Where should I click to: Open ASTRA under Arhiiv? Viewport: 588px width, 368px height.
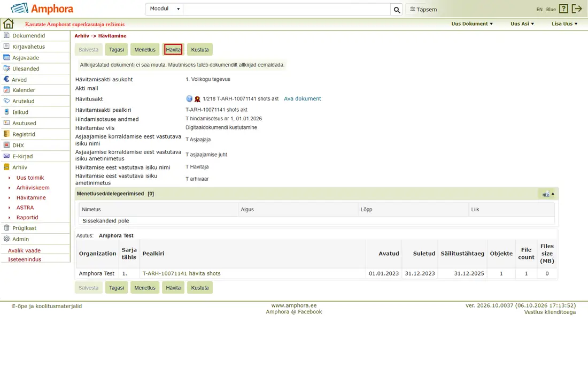coord(25,208)
